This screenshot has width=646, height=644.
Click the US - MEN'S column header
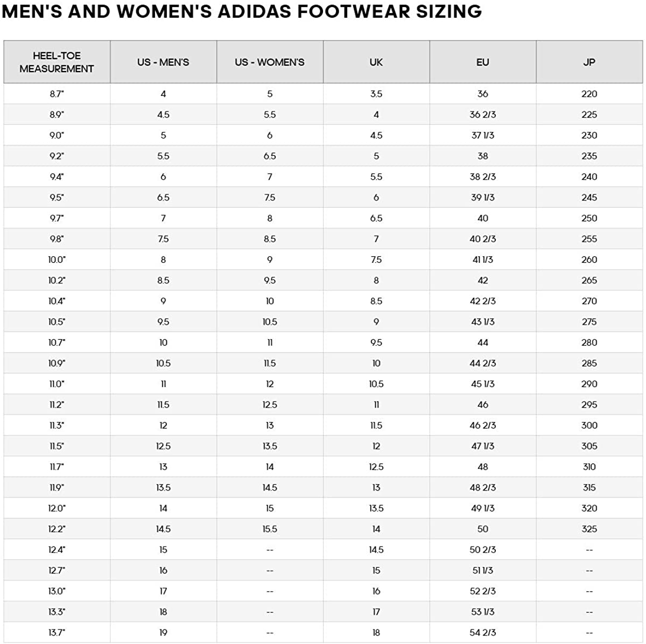click(x=163, y=62)
